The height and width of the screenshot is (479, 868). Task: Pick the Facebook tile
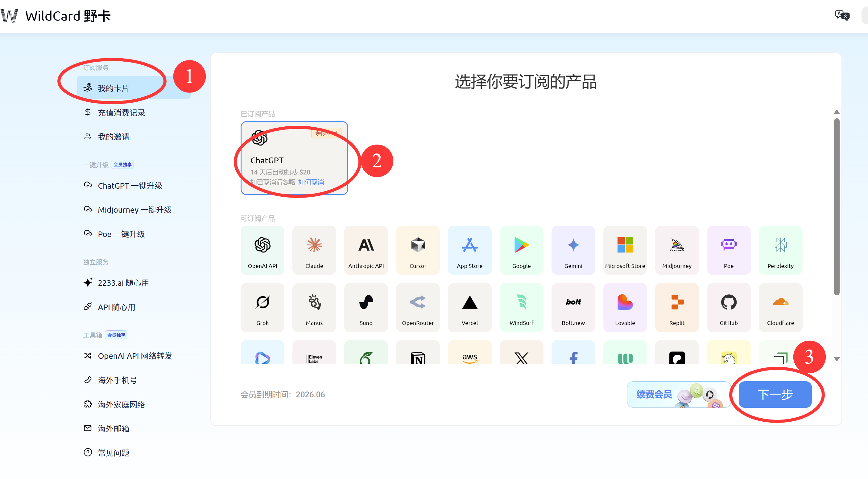point(573,352)
